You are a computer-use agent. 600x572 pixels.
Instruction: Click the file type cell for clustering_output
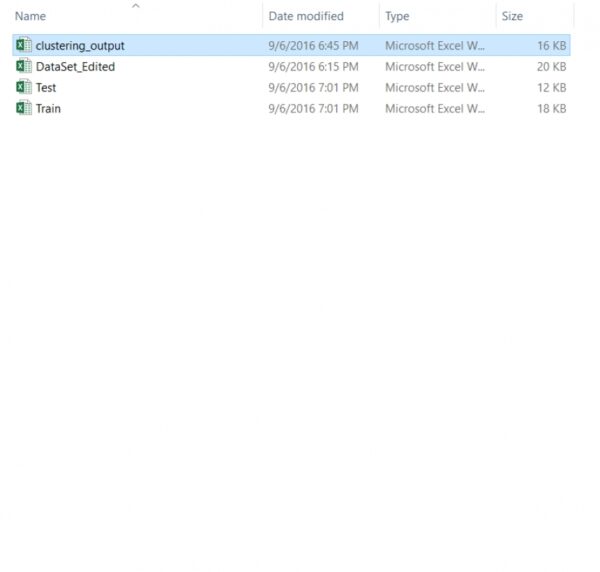pos(435,46)
